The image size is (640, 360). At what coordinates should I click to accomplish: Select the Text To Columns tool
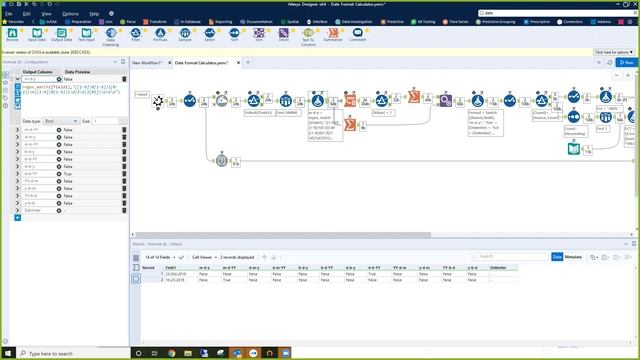pos(308,37)
